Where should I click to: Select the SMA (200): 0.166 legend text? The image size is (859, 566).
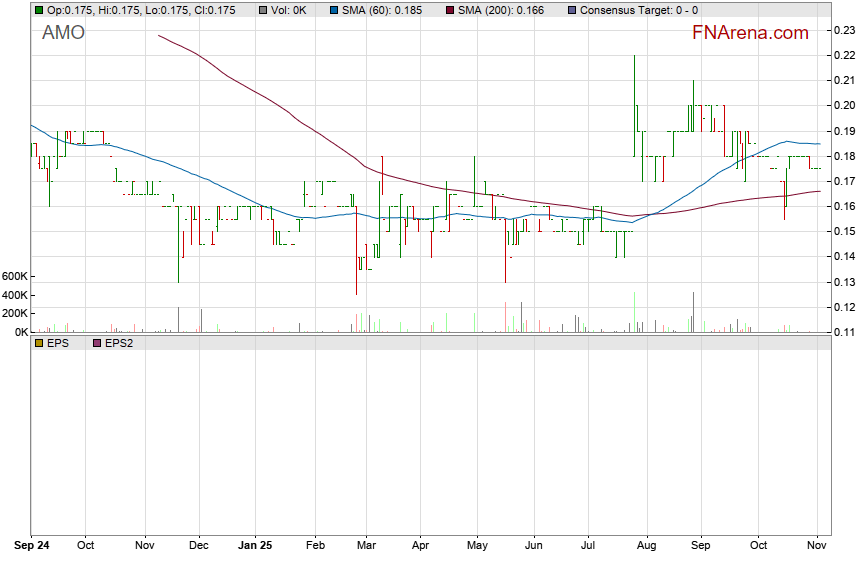click(x=501, y=10)
